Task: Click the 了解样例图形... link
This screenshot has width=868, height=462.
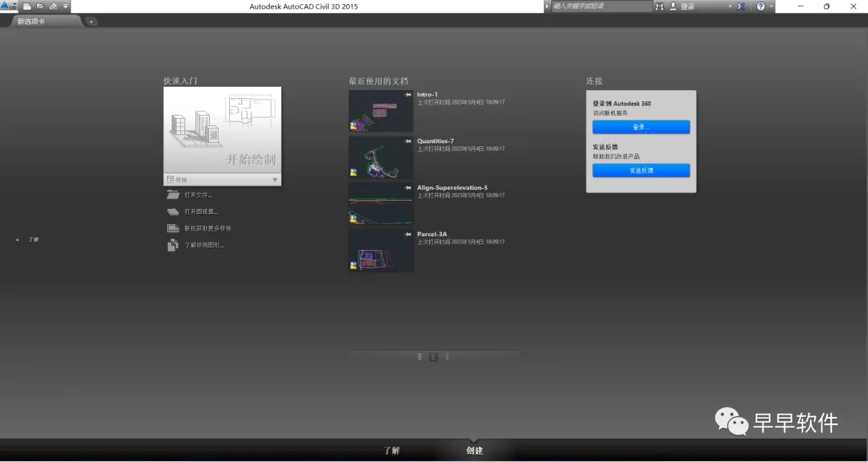Action: coord(203,245)
